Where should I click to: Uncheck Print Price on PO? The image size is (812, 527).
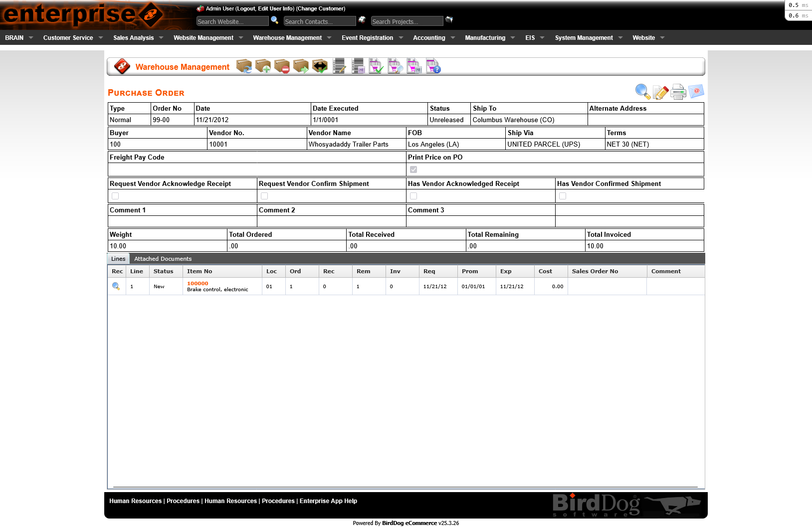[x=413, y=170]
